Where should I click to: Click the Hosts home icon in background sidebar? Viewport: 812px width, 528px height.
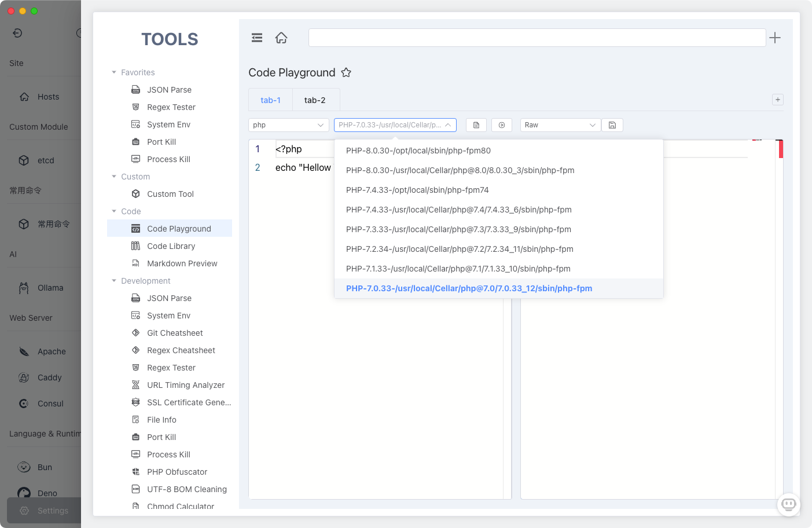(24, 97)
